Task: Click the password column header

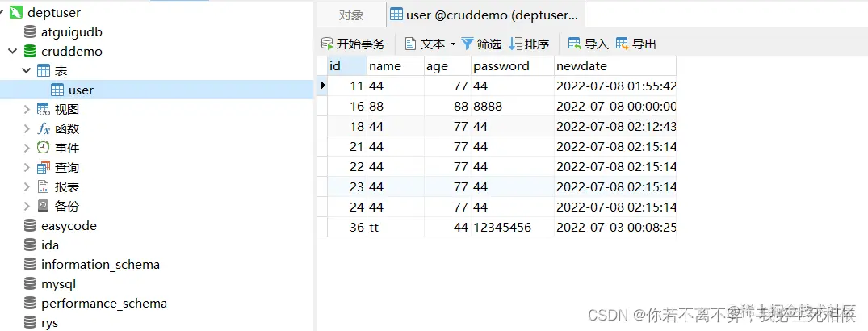Action: coord(513,66)
